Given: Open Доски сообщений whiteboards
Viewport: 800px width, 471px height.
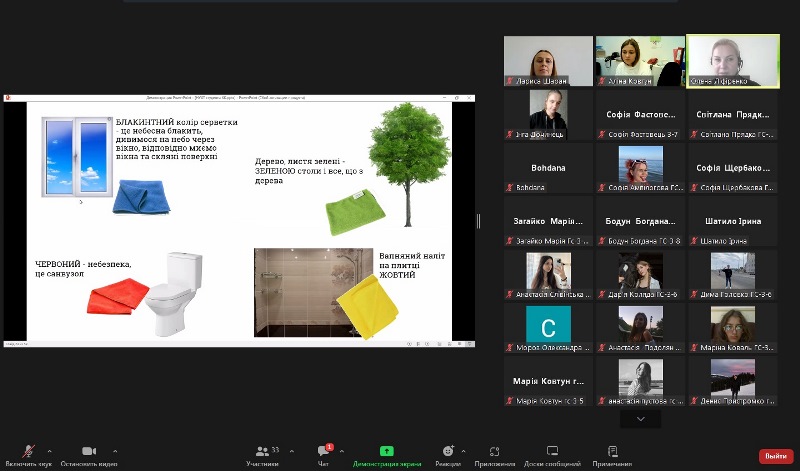Looking at the screenshot, I should coord(552,455).
